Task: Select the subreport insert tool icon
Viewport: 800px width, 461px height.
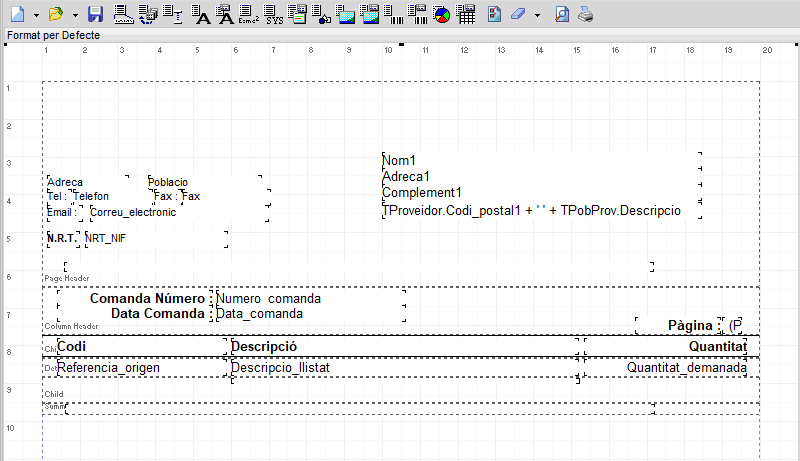Action: click(x=148, y=14)
